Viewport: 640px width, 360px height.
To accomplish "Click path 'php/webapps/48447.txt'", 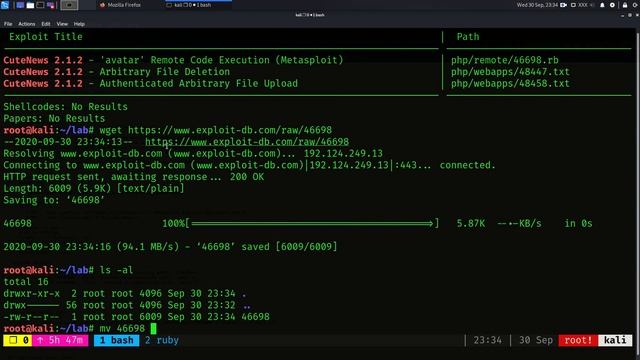I will tap(510, 72).
